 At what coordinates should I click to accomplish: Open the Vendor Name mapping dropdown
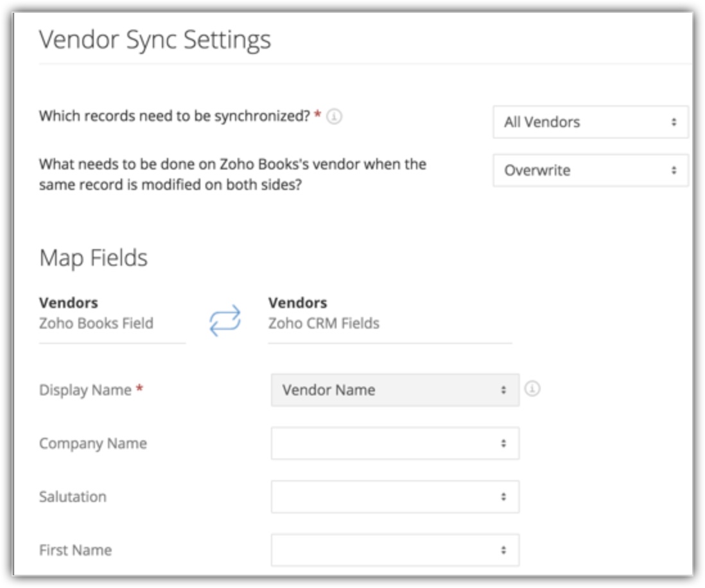(396, 390)
